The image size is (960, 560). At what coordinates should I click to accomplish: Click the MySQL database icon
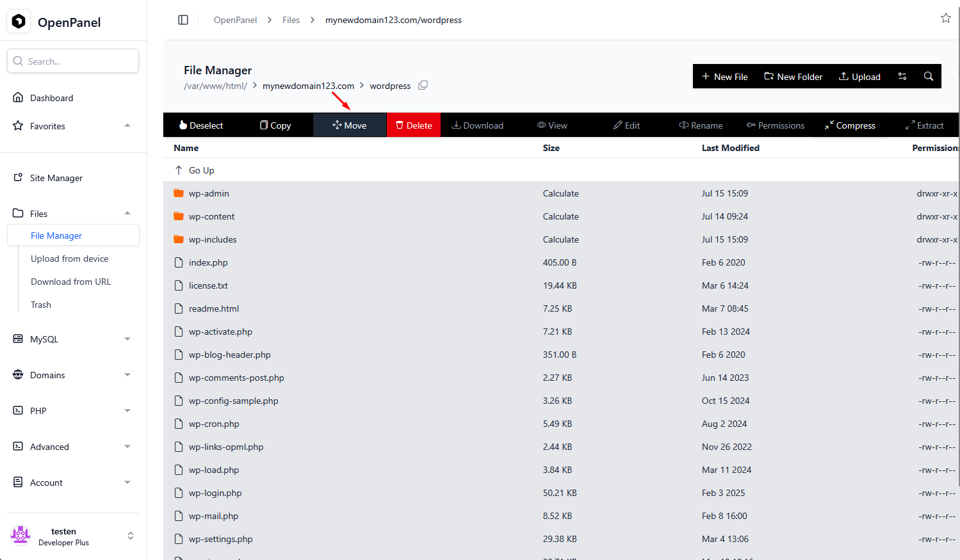click(x=18, y=339)
